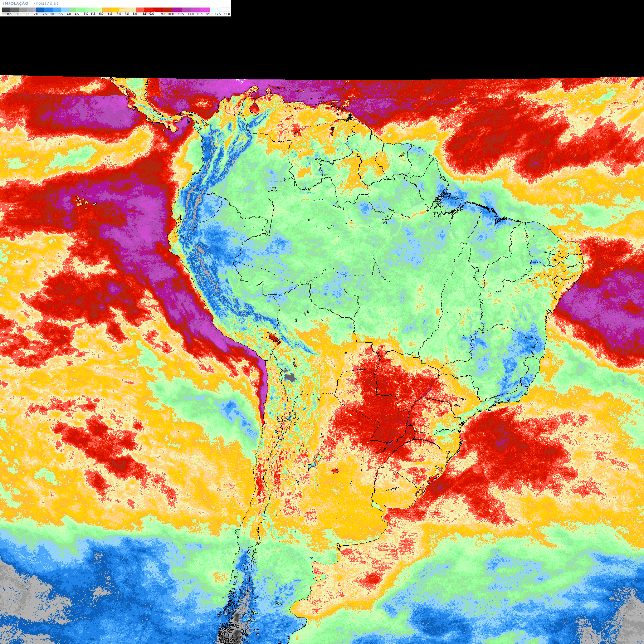Click the '(Horas / dia)' unit label
The width and height of the screenshot is (644, 644).
pyautogui.click(x=46, y=3)
